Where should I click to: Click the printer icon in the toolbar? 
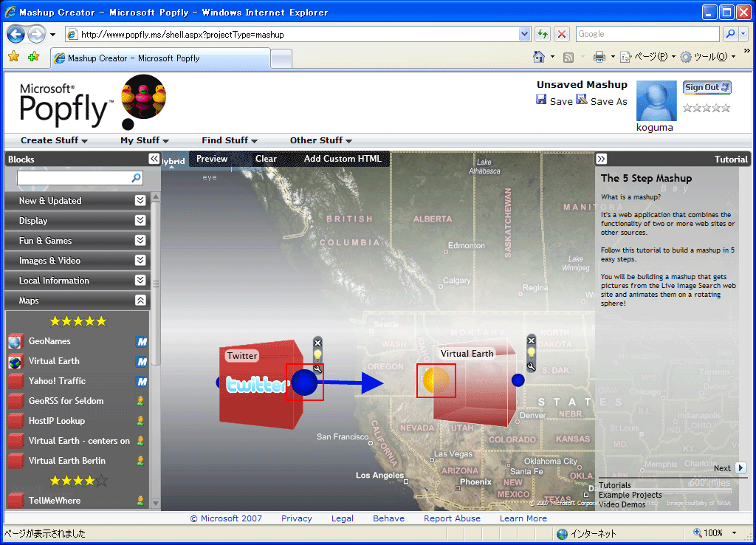599,58
